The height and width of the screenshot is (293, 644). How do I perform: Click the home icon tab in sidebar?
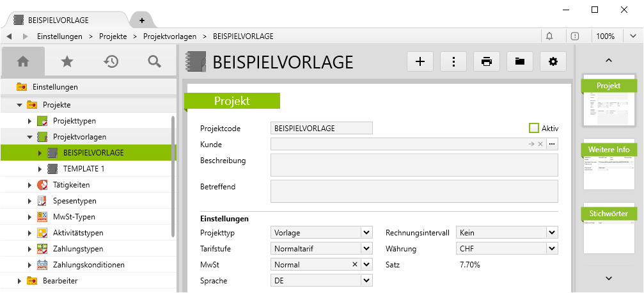[23, 61]
